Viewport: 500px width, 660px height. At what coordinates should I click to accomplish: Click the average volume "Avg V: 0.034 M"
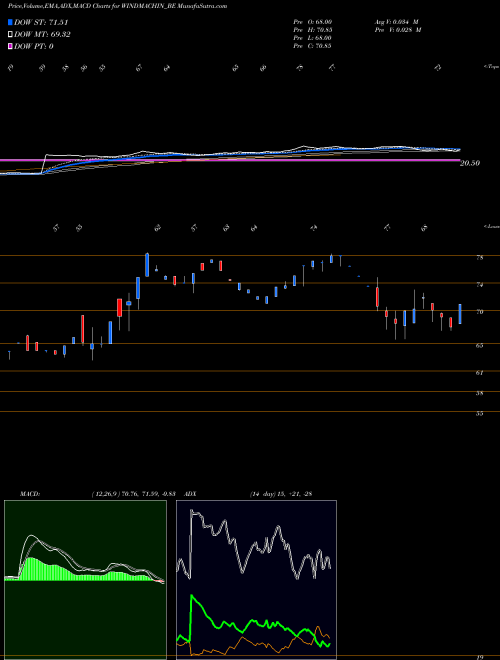point(398,22)
